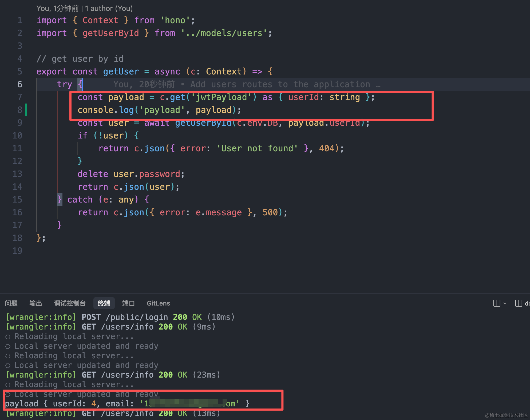This screenshot has width=530, height=420.
Task: Open the 输出 panel tab
Action: tap(36, 303)
